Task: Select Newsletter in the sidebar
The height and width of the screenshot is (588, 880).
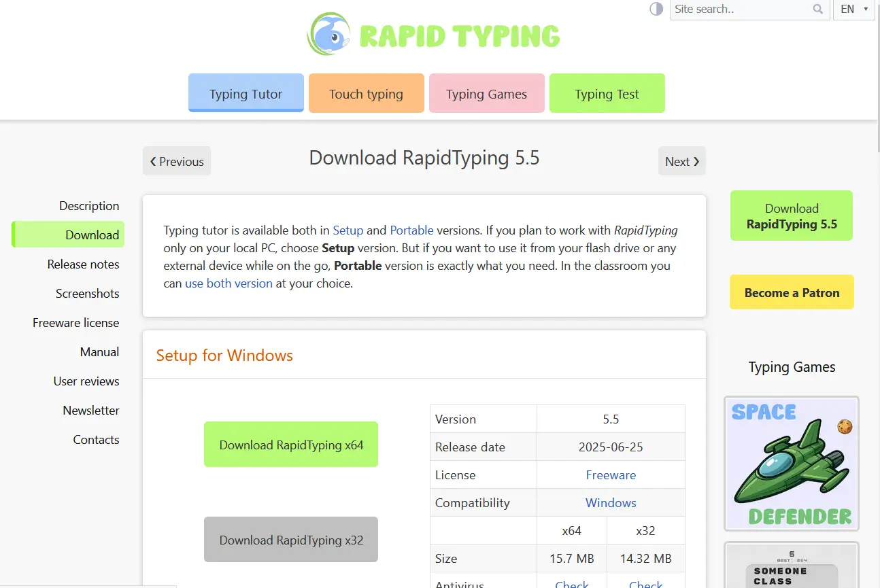Action: 91,411
